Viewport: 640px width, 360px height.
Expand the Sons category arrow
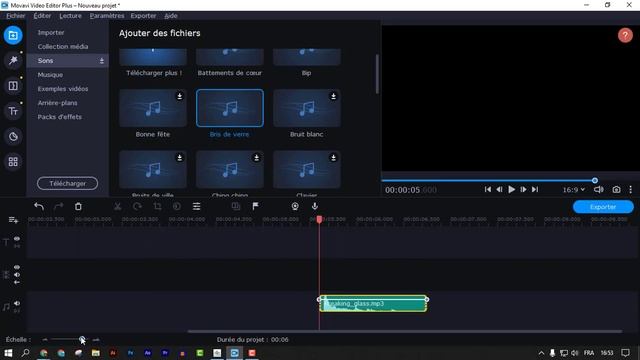point(102,61)
